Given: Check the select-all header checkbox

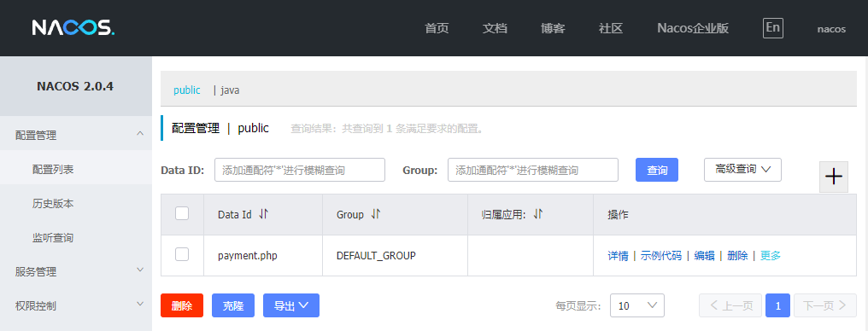Looking at the screenshot, I should [x=182, y=212].
